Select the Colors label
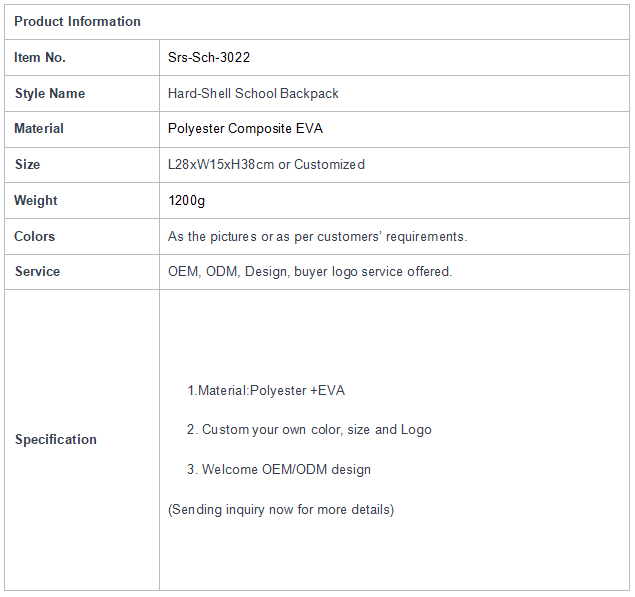Image resolution: width=635 pixels, height=597 pixels. pyautogui.click(x=34, y=237)
